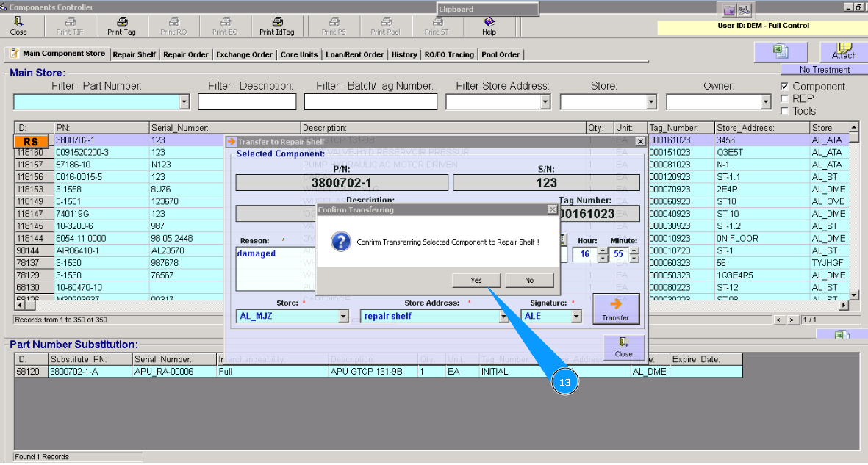Expand the Store Address combo in the transfer dialog
The width and height of the screenshot is (868, 465).
(505, 316)
